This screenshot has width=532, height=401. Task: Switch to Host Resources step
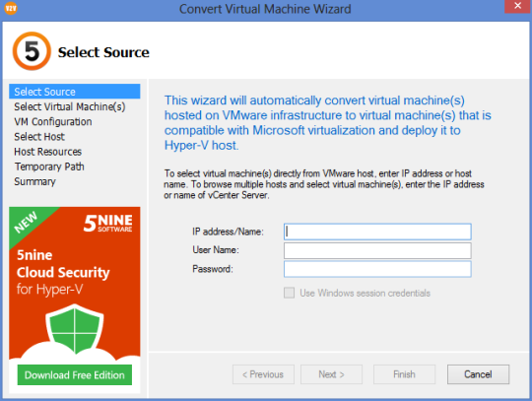(48, 152)
